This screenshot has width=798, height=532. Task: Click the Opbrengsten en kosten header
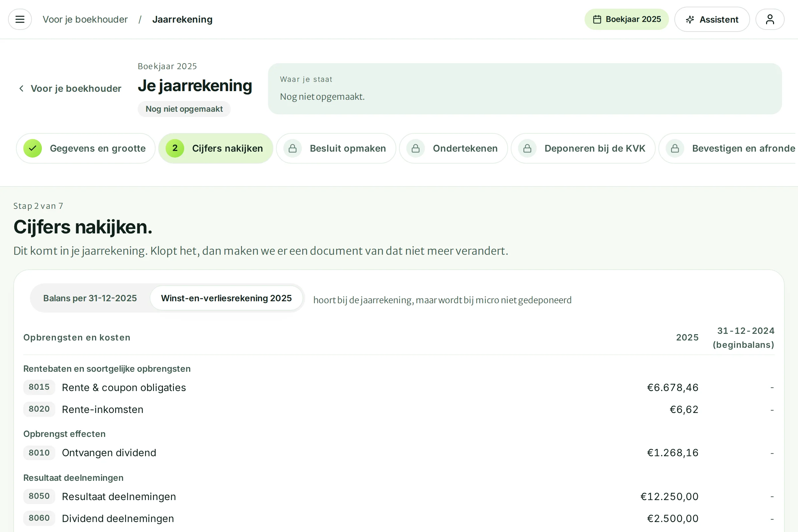(77, 337)
